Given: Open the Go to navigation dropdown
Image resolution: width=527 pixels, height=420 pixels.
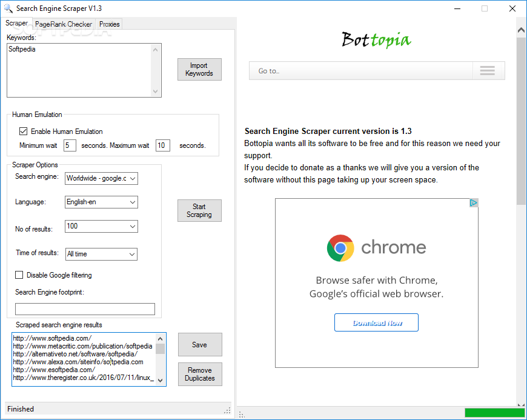Looking at the screenshot, I should point(377,71).
